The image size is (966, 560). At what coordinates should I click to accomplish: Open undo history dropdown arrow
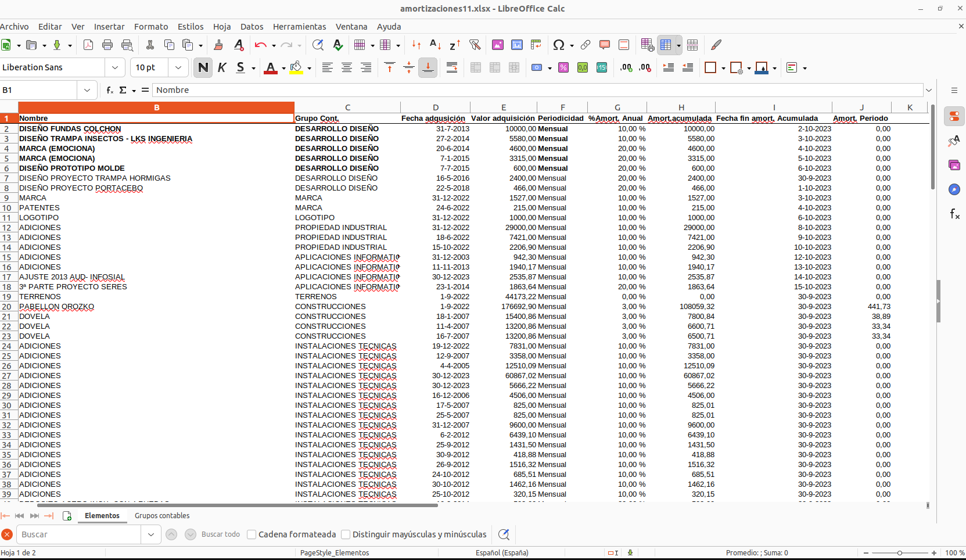point(274,45)
